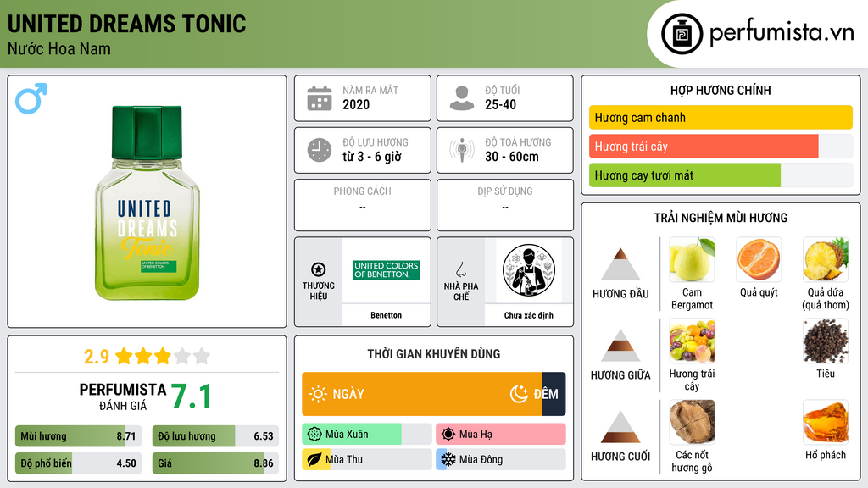Click the Hương đầu pyramid icon
This screenshot has width=868, height=488.
tap(620, 264)
